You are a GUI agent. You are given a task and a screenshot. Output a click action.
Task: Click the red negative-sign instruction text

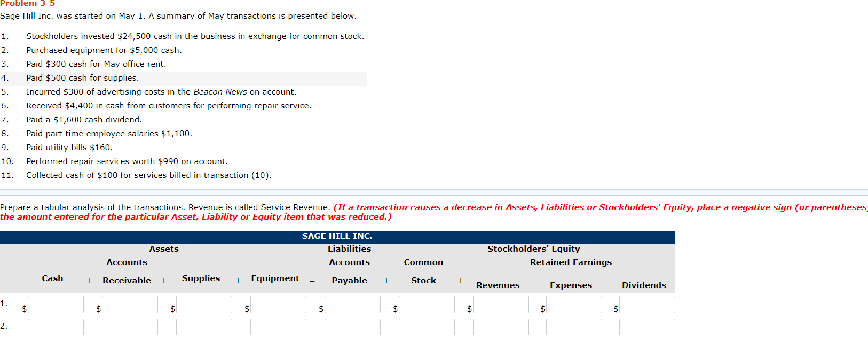(433, 212)
